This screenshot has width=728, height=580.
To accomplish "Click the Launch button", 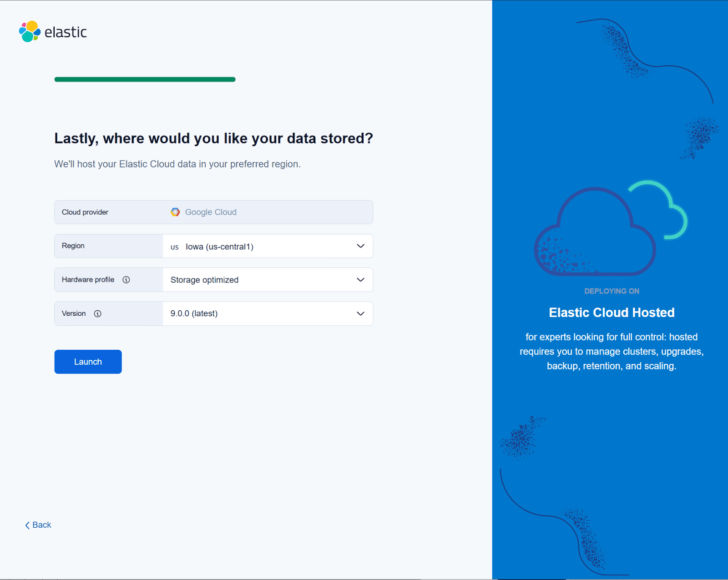I will [x=87, y=361].
